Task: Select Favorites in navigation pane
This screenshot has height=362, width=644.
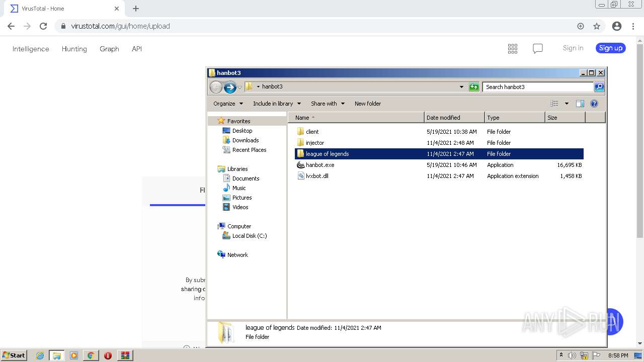Action: click(x=238, y=121)
